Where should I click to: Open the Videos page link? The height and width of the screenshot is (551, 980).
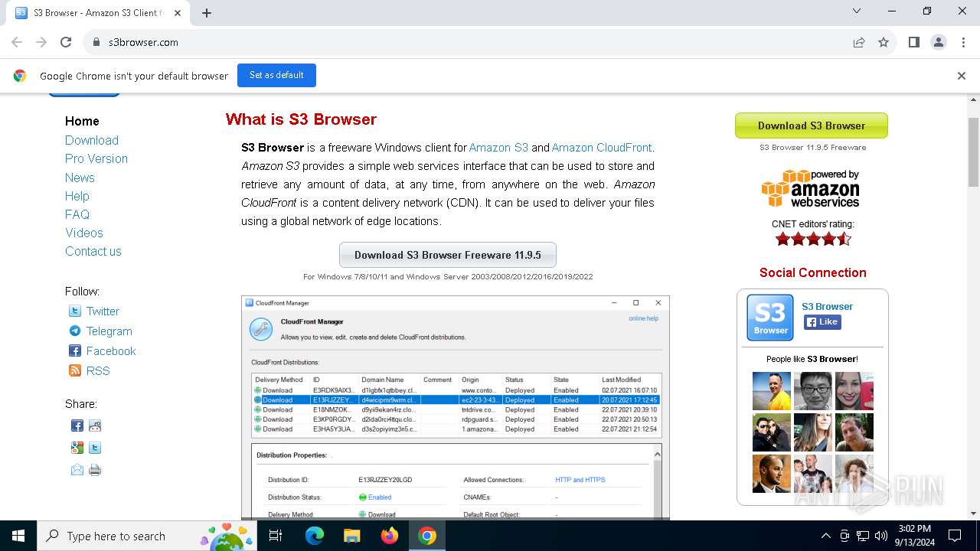(x=84, y=233)
